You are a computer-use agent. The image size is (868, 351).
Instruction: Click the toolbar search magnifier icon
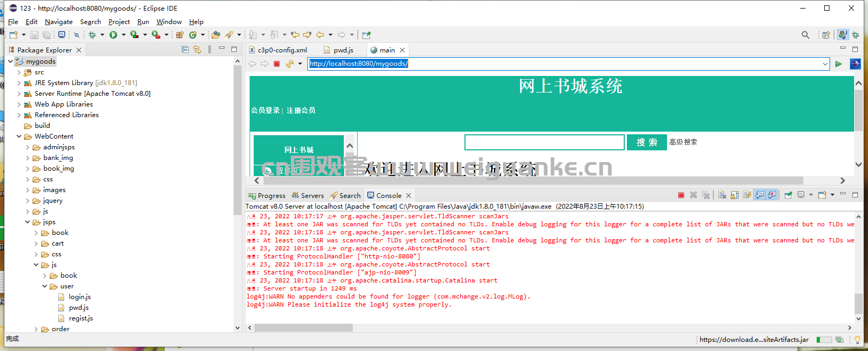[805, 35]
